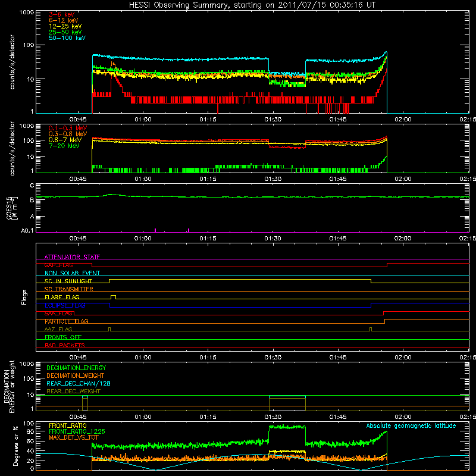Select the yellow 12-25 keV legend label
Screen dimensions: 476x476
point(65,26)
